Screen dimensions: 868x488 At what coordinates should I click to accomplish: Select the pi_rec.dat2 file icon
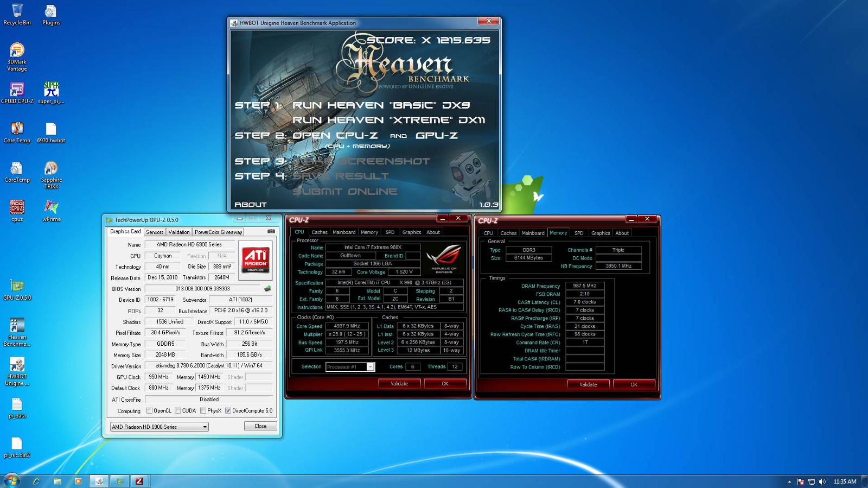pos(17,447)
